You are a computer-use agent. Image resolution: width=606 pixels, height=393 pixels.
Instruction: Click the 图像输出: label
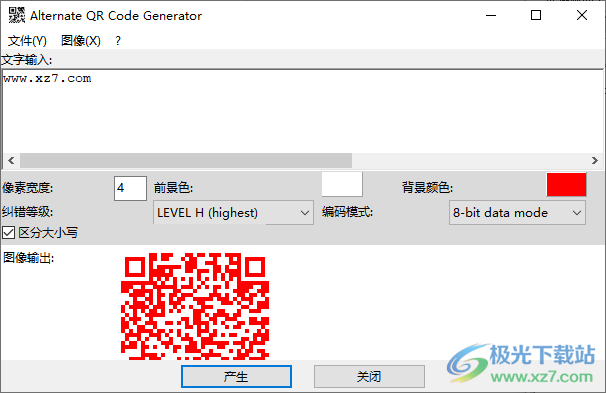click(28, 257)
